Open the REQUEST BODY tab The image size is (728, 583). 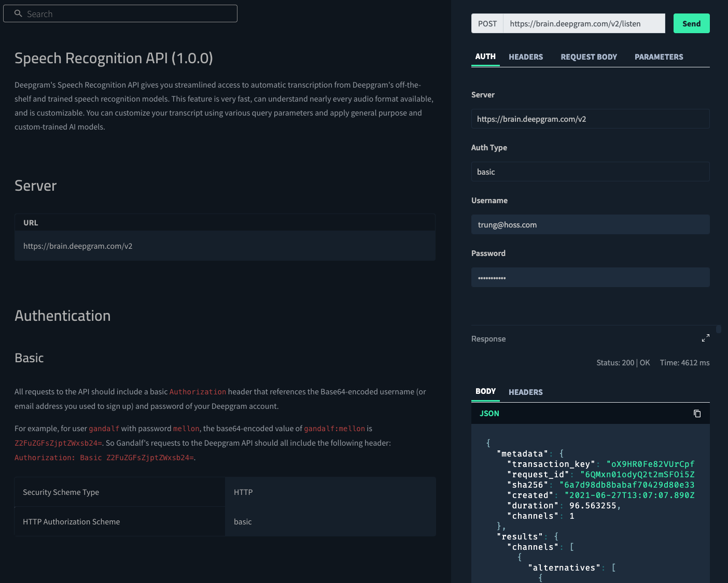(x=589, y=57)
